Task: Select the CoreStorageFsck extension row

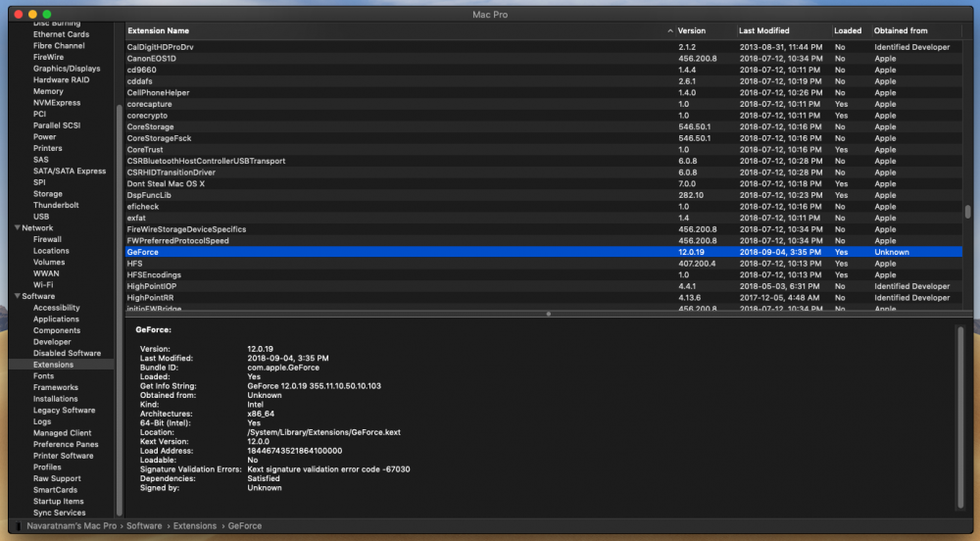Action: (543, 138)
